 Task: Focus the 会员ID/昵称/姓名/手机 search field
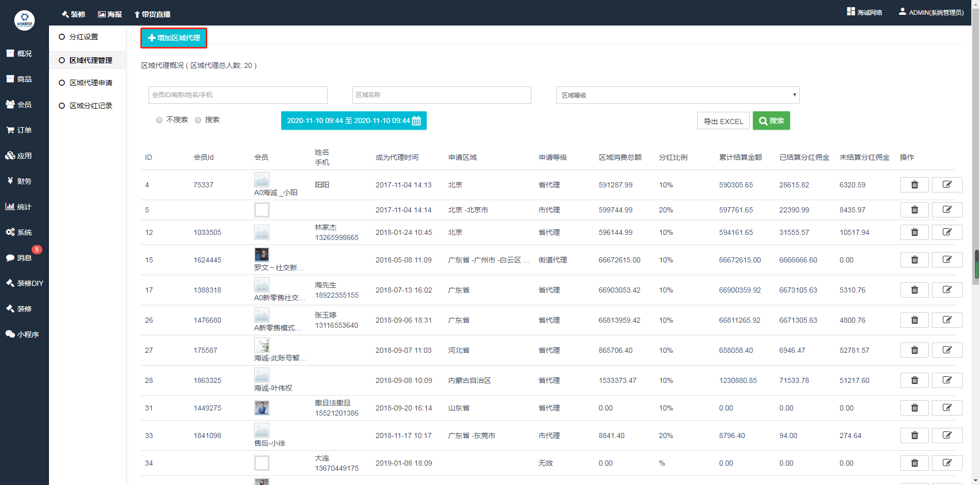(x=238, y=95)
